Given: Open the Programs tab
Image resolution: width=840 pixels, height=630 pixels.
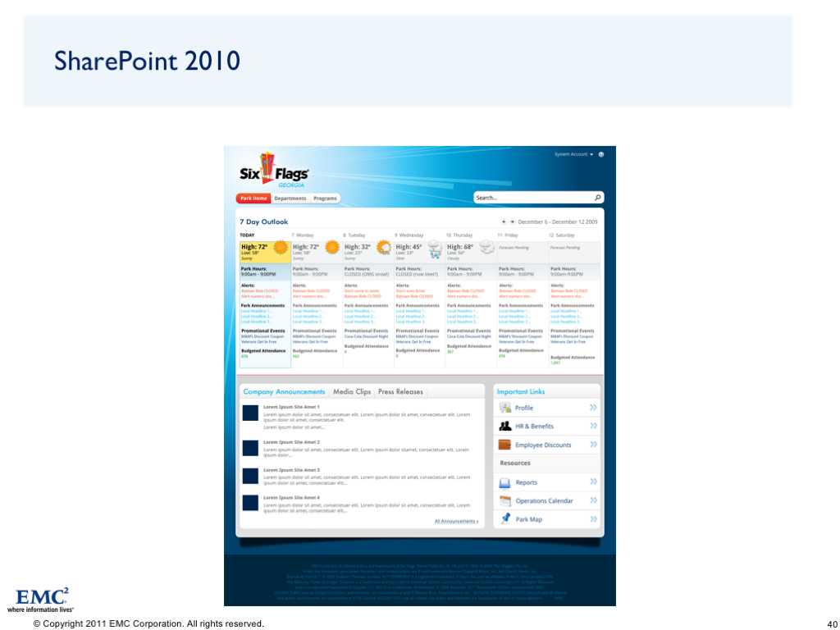Looking at the screenshot, I should [x=325, y=199].
